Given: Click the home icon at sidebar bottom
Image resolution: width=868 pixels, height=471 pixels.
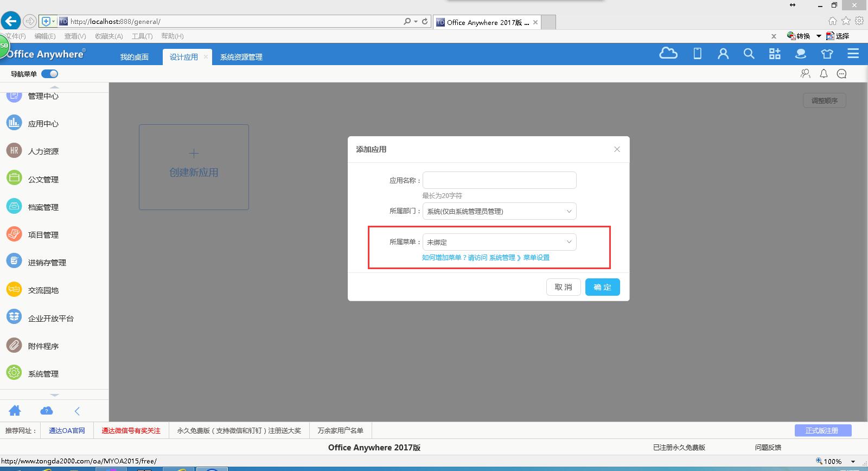Looking at the screenshot, I should (15, 411).
